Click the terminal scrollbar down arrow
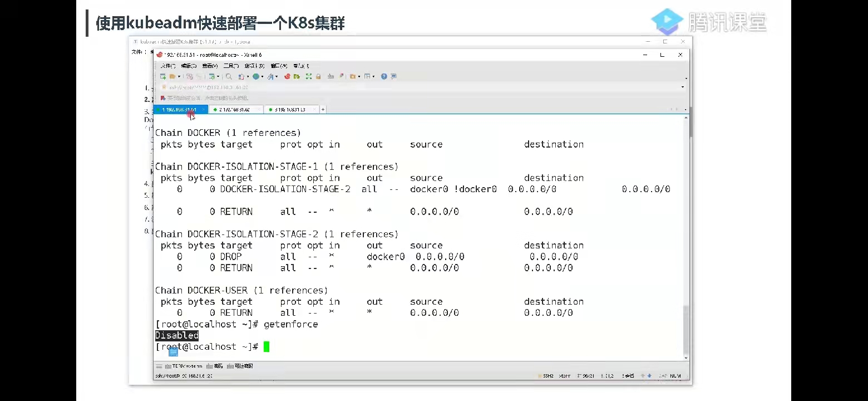This screenshot has width=868, height=401. pyautogui.click(x=685, y=358)
